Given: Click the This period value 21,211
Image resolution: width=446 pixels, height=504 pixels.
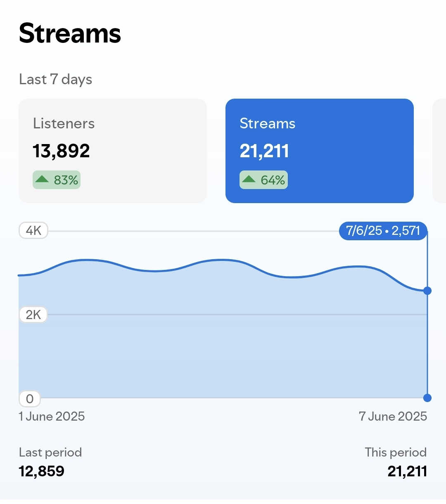Looking at the screenshot, I should (407, 471).
